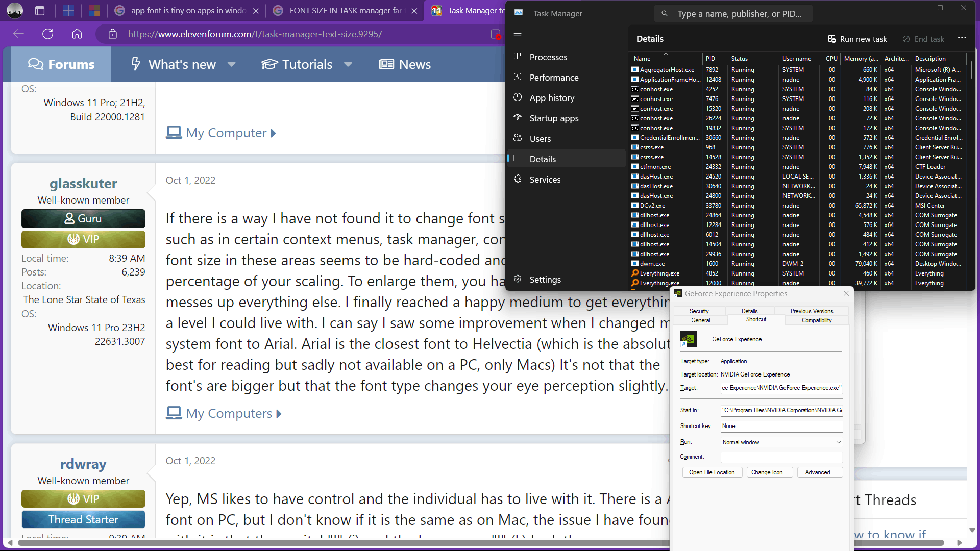Click the Services puzzle icon
The height and width of the screenshot is (551, 980).
pos(518,179)
